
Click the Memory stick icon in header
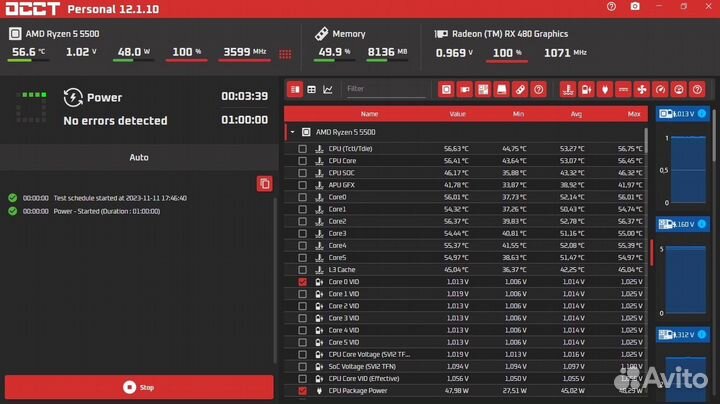[x=321, y=34]
